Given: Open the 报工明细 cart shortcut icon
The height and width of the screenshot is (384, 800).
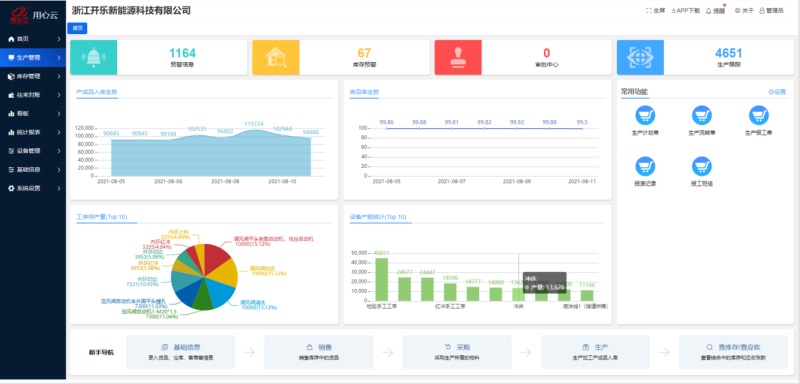Looking at the screenshot, I should click(702, 166).
